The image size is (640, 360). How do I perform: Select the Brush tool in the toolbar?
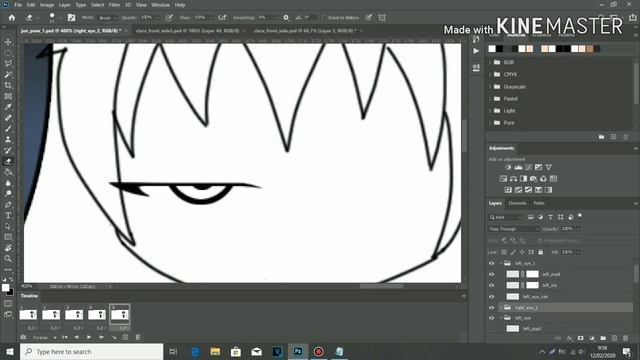[x=8, y=129]
